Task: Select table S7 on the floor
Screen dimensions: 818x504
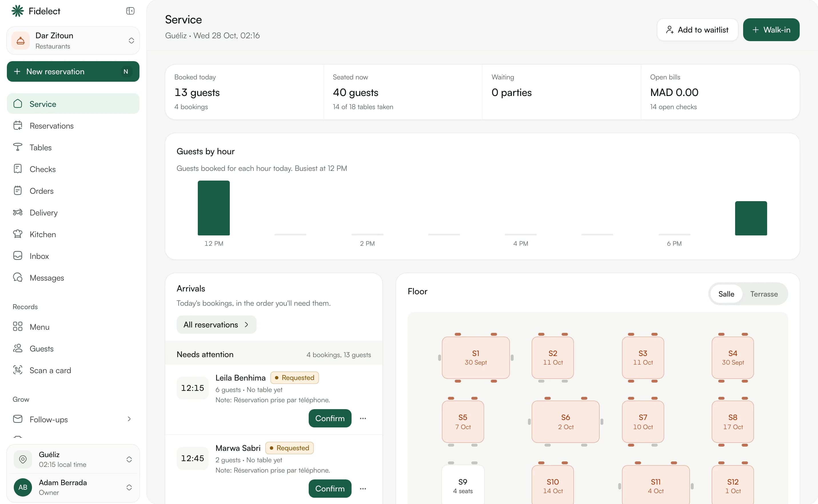Action: 643,421
